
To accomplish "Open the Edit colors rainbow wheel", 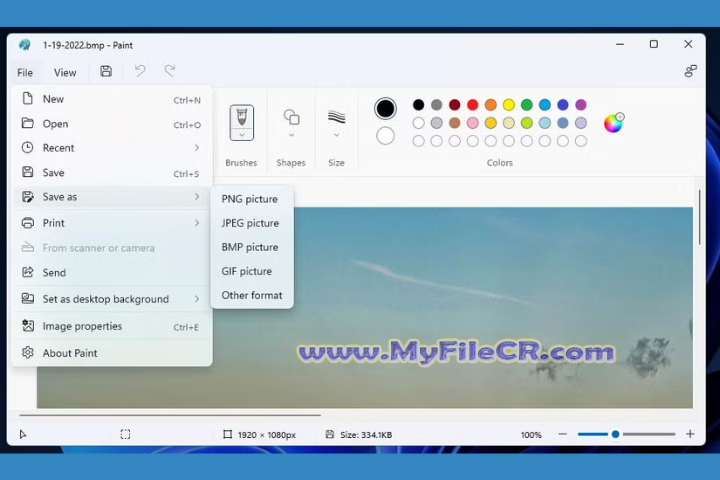I will (614, 122).
